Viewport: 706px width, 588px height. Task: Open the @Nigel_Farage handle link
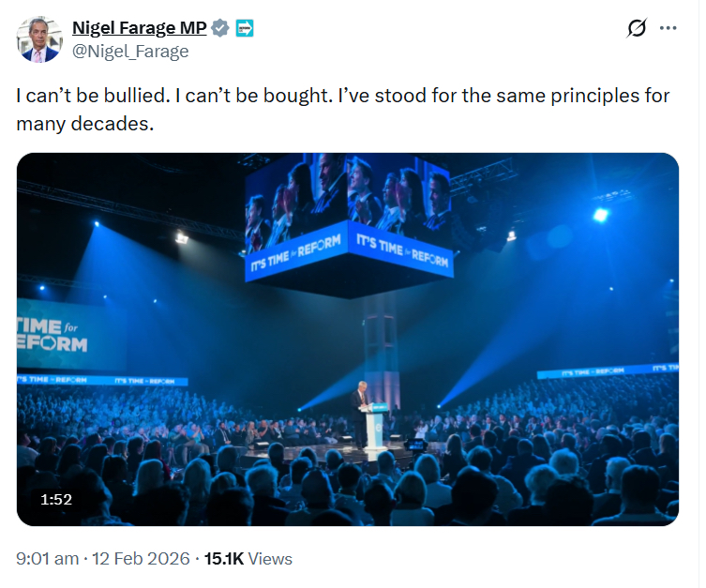[130, 52]
